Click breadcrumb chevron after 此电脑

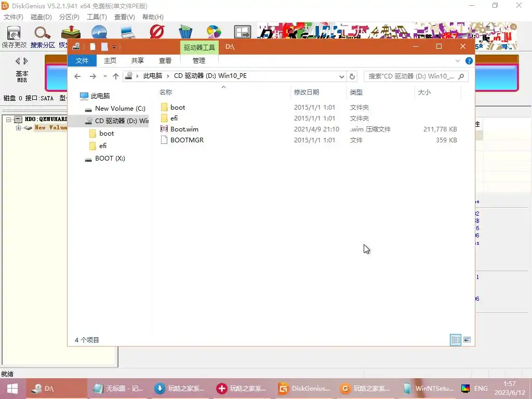(x=168, y=76)
